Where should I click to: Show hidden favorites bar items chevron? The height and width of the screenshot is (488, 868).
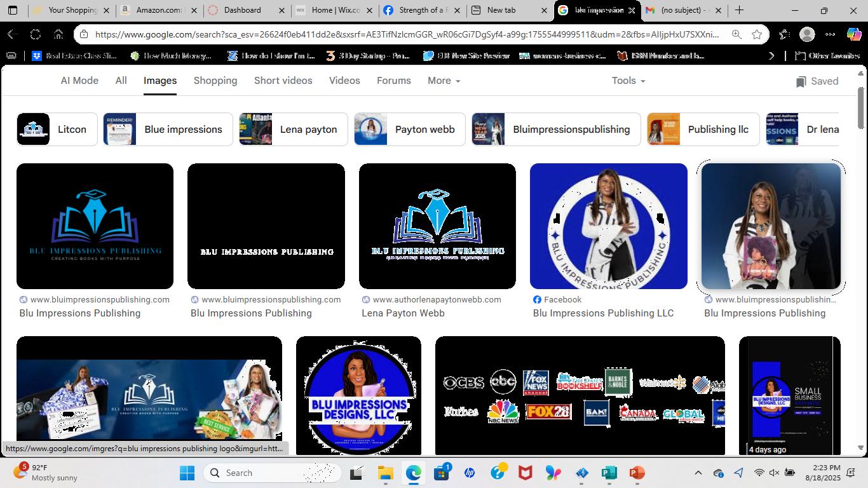(771, 56)
